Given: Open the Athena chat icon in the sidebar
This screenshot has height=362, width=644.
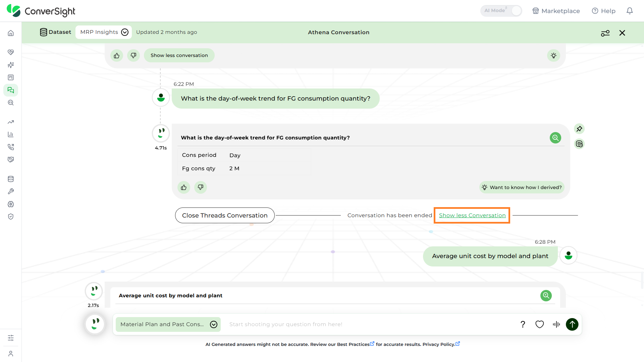Looking at the screenshot, I should [11, 90].
